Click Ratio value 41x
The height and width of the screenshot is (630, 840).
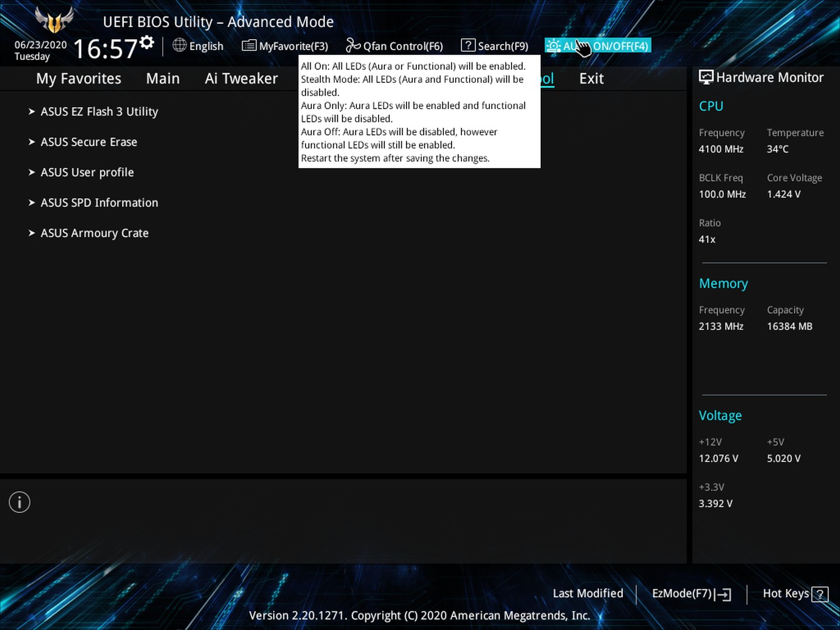point(707,239)
